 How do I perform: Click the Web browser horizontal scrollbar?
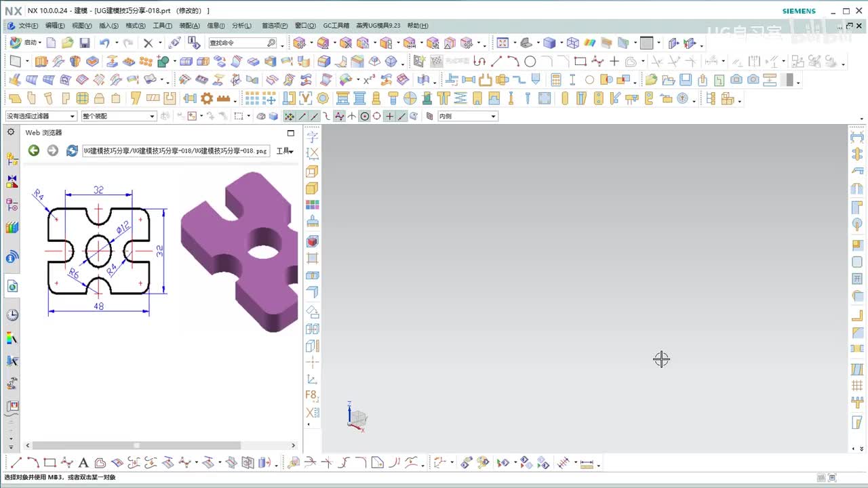coord(136,445)
